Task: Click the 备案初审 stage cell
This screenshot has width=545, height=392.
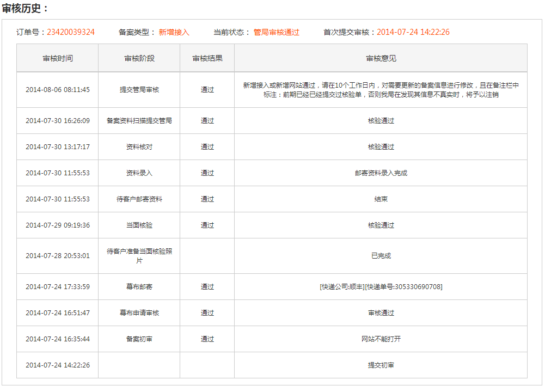Action: coord(139,339)
